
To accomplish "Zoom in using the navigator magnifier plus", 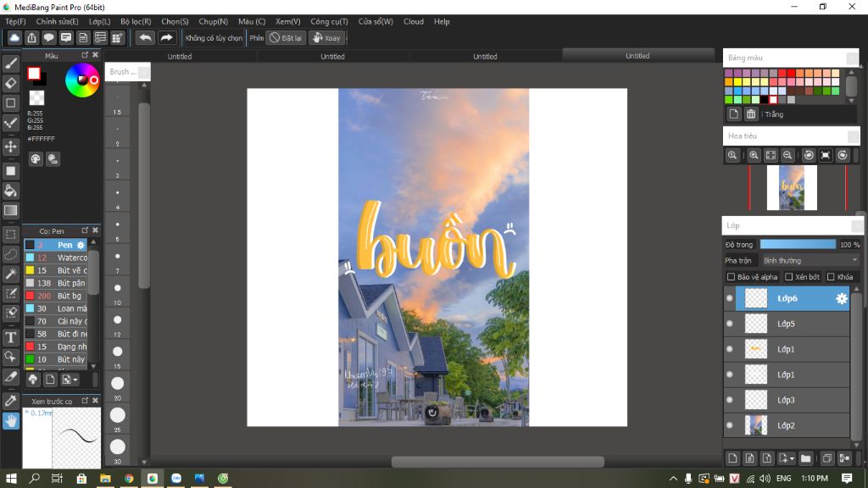I will (x=754, y=156).
